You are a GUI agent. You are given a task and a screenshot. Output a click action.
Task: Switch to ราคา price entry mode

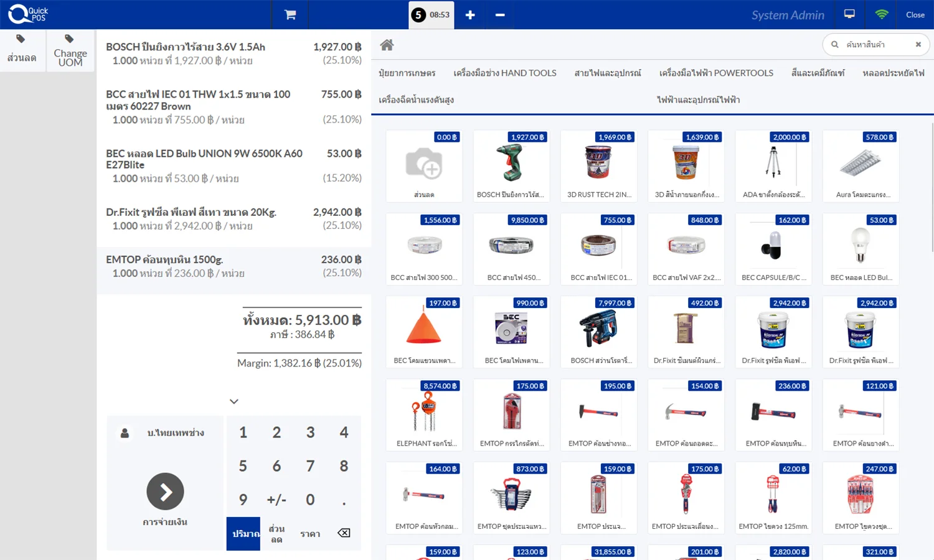[309, 533]
